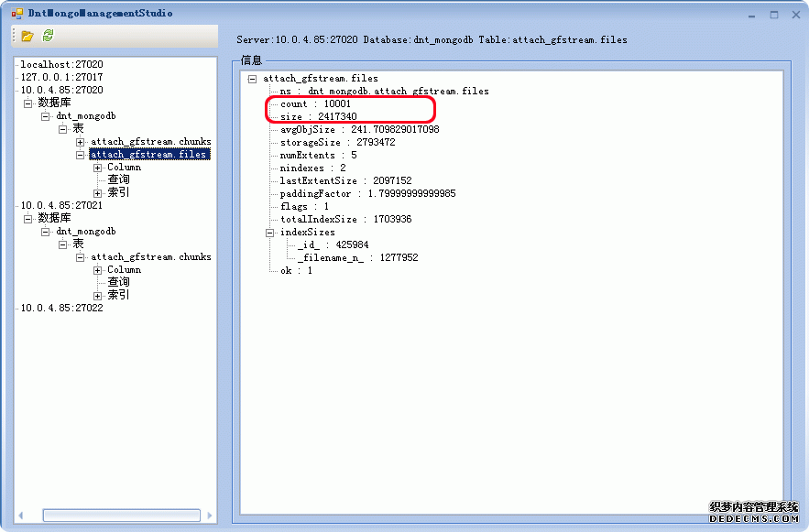Collapse the selected attach_gfstream.files tree node
809x532 pixels.
(x=81, y=155)
